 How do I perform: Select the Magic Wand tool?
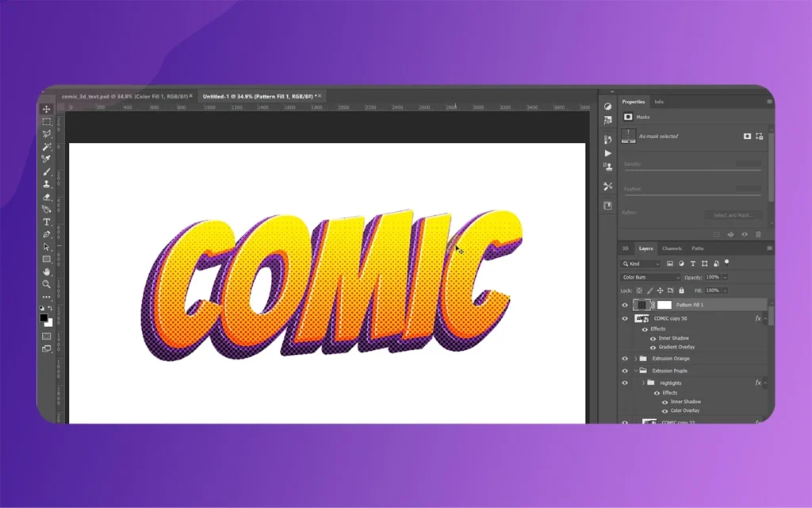coord(47,147)
